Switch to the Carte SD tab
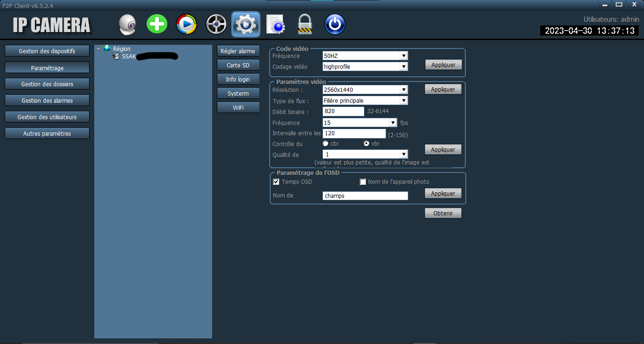 [x=238, y=66]
